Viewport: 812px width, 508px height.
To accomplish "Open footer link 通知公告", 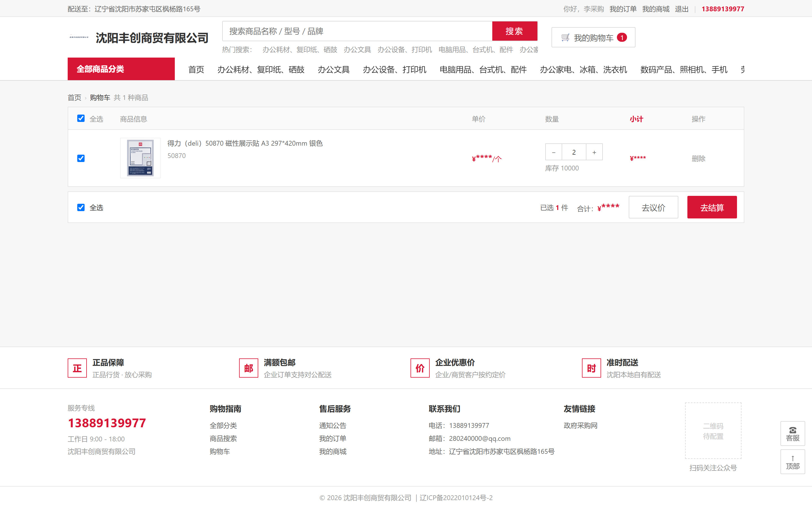I will click(332, 425).
